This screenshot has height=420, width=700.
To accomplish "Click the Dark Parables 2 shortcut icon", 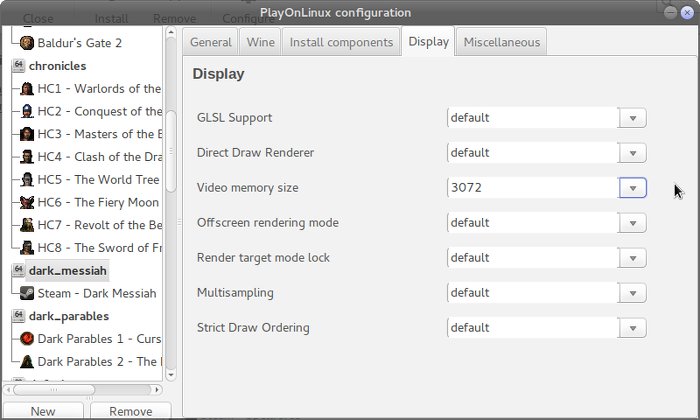I will [x=27, y=362].
